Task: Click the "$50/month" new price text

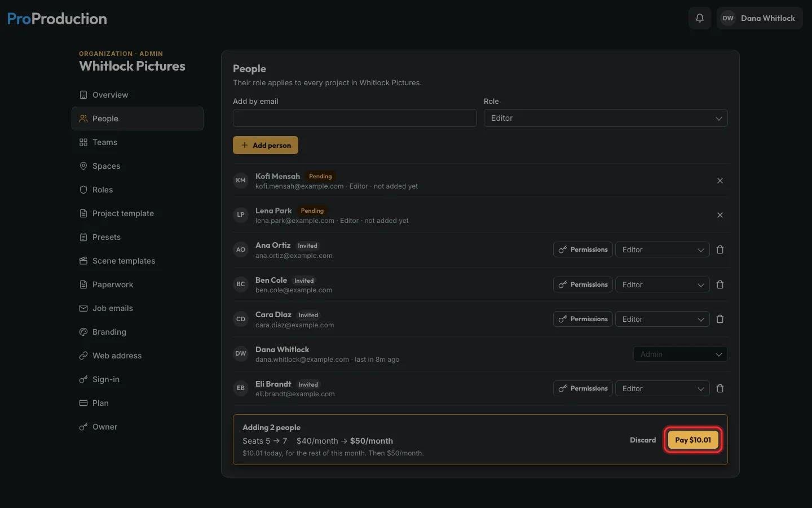Action: click(x=372, y=441)
